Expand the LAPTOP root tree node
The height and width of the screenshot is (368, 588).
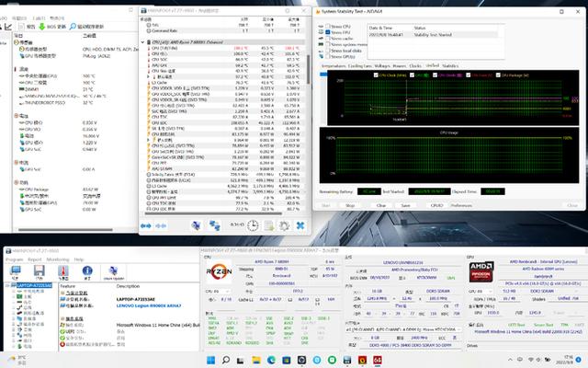pos(6,285)
